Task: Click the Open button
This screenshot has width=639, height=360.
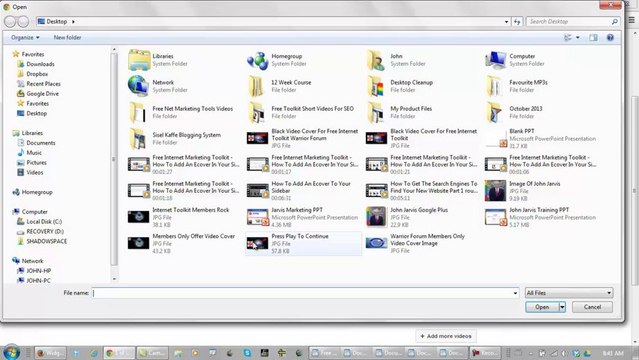Action: coord(542,307)
